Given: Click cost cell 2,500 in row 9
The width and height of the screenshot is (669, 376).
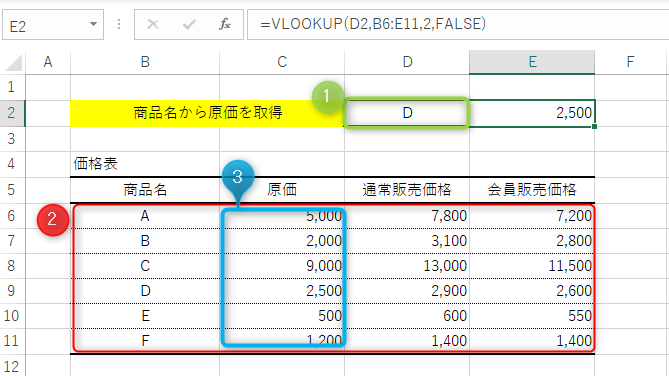Looking at the screenshot, I should pyautogui.click(x=282, y=291).
